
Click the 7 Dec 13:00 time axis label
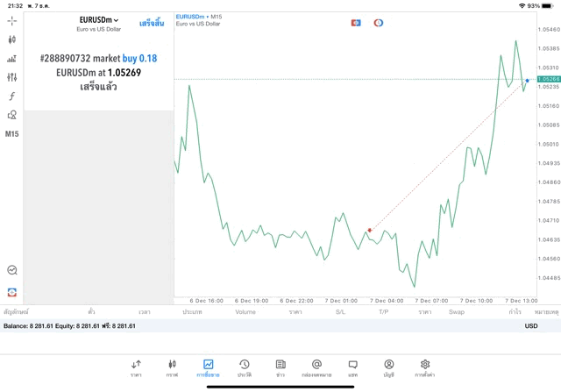point(521,301)
